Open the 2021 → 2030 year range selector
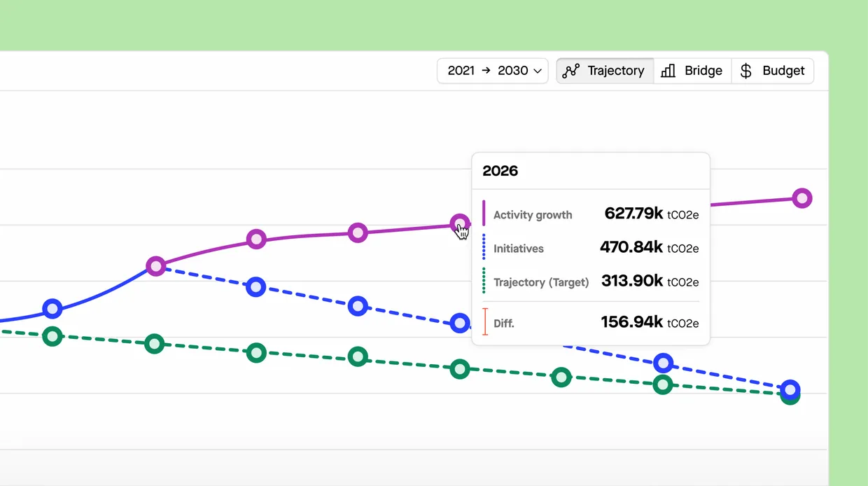The width and height of the screenshot is (868, 486). [x=492, y=71]
